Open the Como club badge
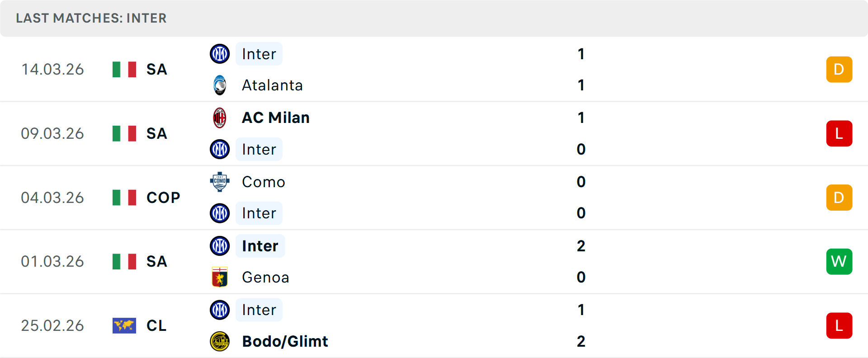 (x=220, y=182)
